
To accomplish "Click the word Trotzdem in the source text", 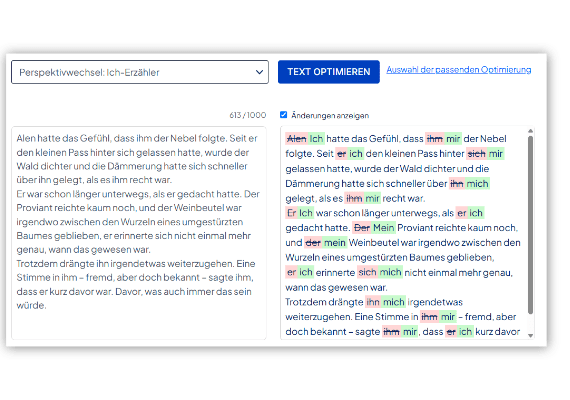I will click(x=32, y=263).
